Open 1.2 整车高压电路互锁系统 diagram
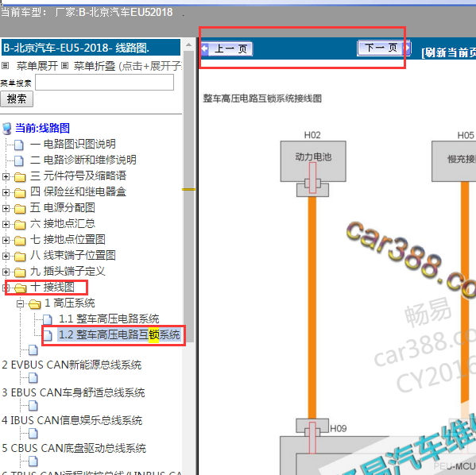The width and height of the screenshot is (476, 475). pyautogui.click(x=119, y=334)
